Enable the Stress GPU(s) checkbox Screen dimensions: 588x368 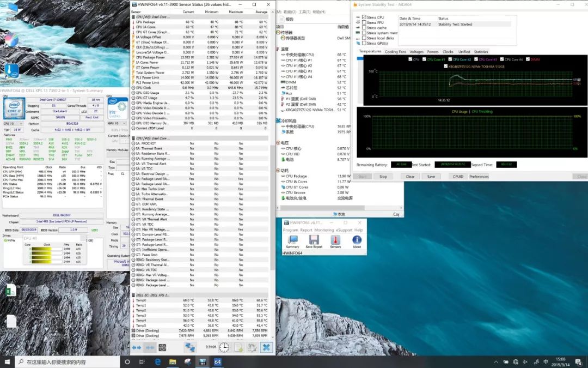tap(364, 43)
